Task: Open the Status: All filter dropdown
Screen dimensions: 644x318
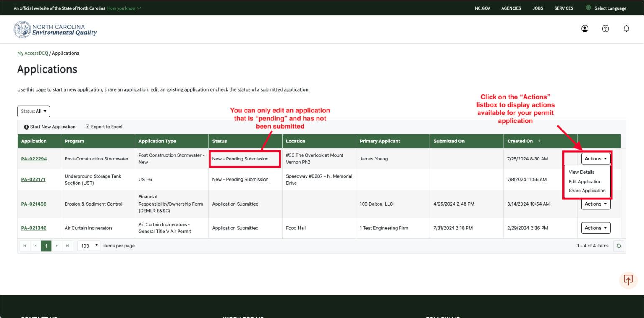Action: click(33, 111)
